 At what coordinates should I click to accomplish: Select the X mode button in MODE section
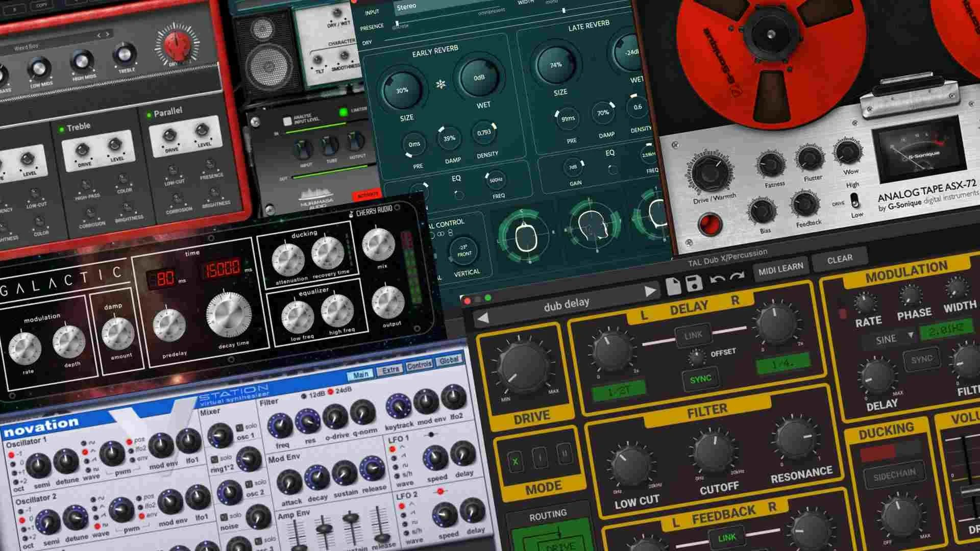click(x=516, y=462)
